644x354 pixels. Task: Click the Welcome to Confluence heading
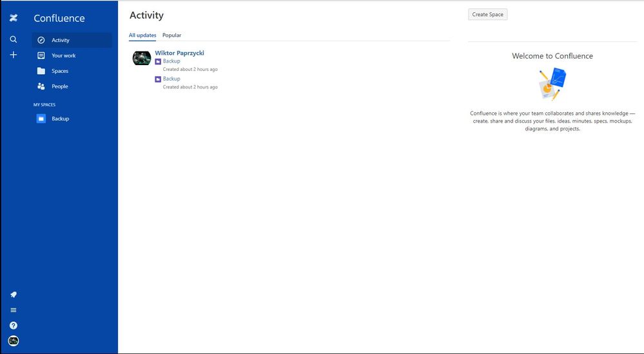click(552, 56)
